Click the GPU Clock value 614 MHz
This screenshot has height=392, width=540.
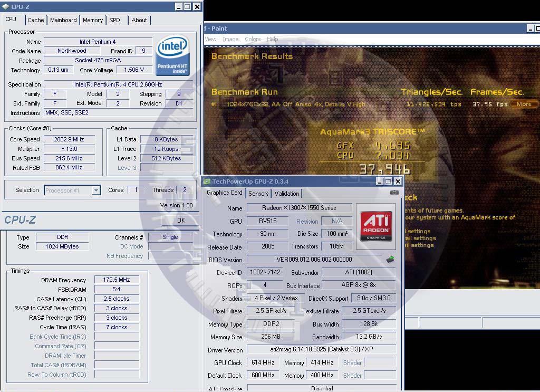click(x=263, y=362)
